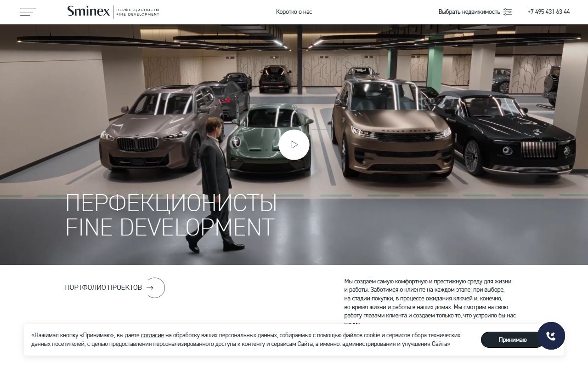Viewport: 588px width, 368px height.
Task: Follow the согласие link in cookie notice
Action: point(153,335)
